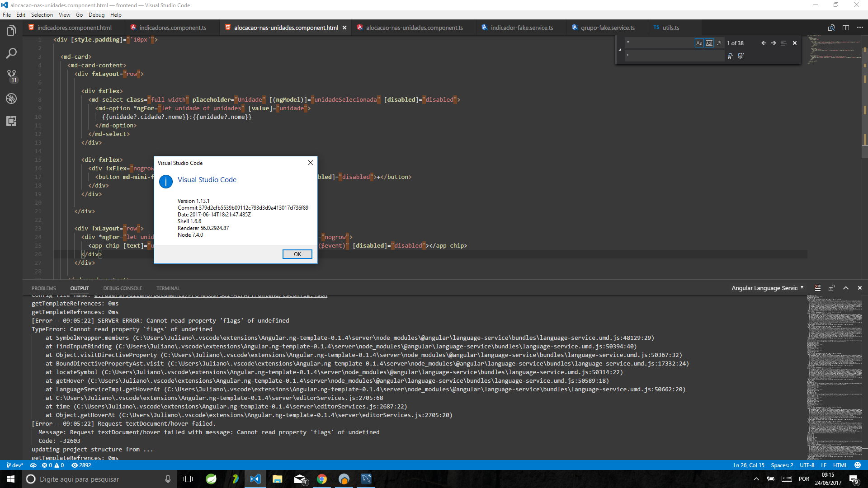Open the Angular Language Service output dropdown
The height and width of the screenshot is (488, 868).
click(x=766, y=288)
